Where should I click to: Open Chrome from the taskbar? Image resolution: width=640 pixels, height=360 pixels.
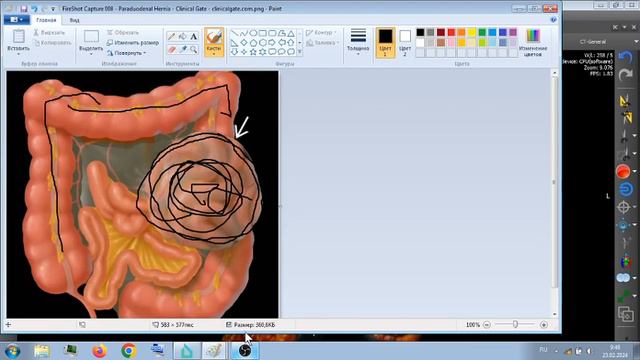click(129, 351)
